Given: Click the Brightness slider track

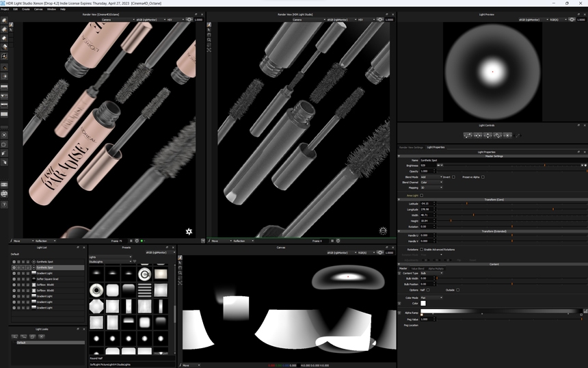Looking at the screenshot, I should click(512, 166).
